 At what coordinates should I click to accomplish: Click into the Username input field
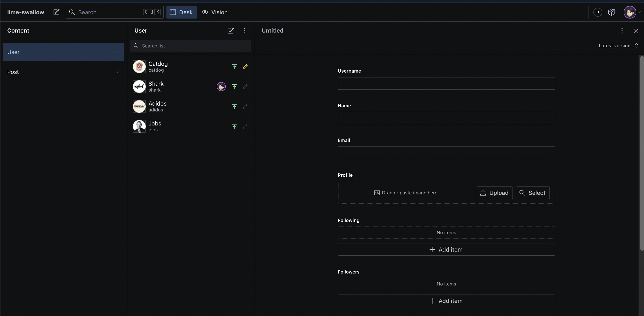[446, 83]
